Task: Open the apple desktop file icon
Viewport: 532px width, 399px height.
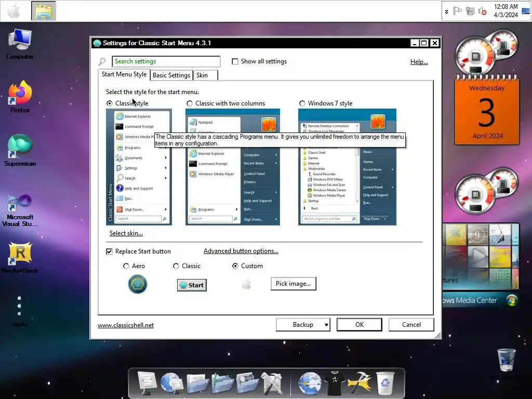Action: point(20,312)
